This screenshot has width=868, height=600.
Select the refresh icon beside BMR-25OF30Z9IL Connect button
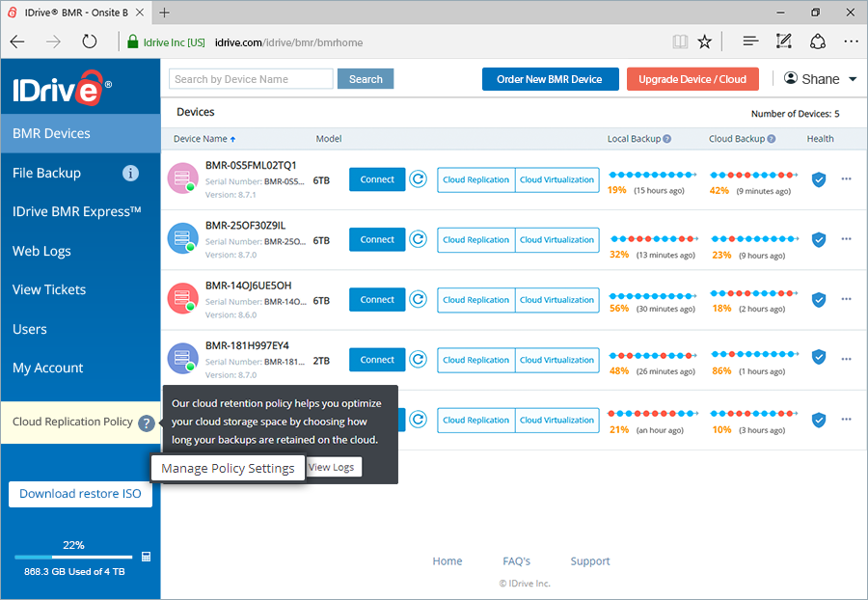418,239
